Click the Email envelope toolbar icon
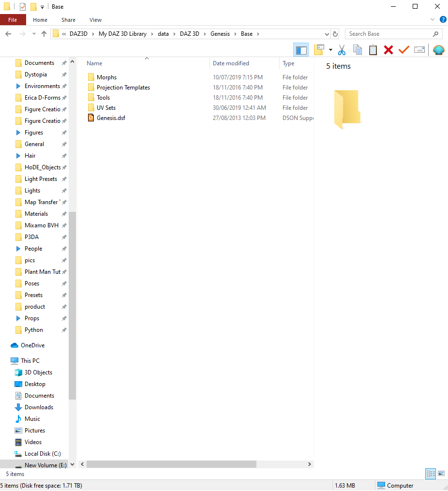Viewport: 448px width, 491px height. pos(419,50)
